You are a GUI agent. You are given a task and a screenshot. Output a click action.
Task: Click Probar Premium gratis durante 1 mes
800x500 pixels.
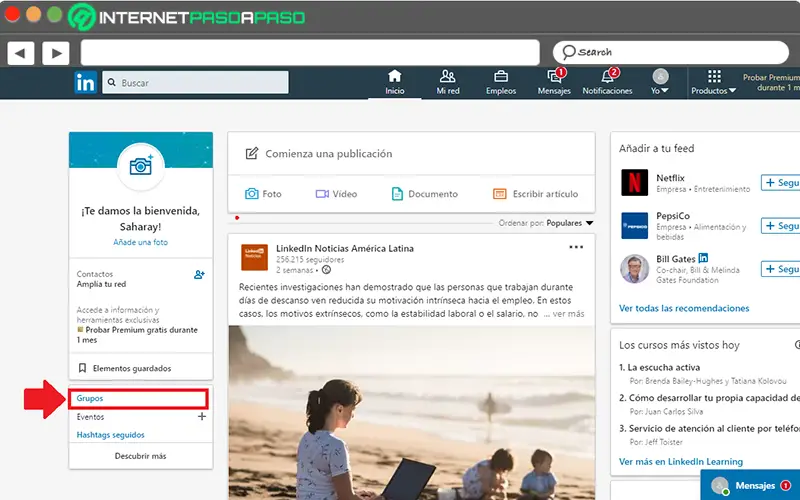(x=137, y=335)
